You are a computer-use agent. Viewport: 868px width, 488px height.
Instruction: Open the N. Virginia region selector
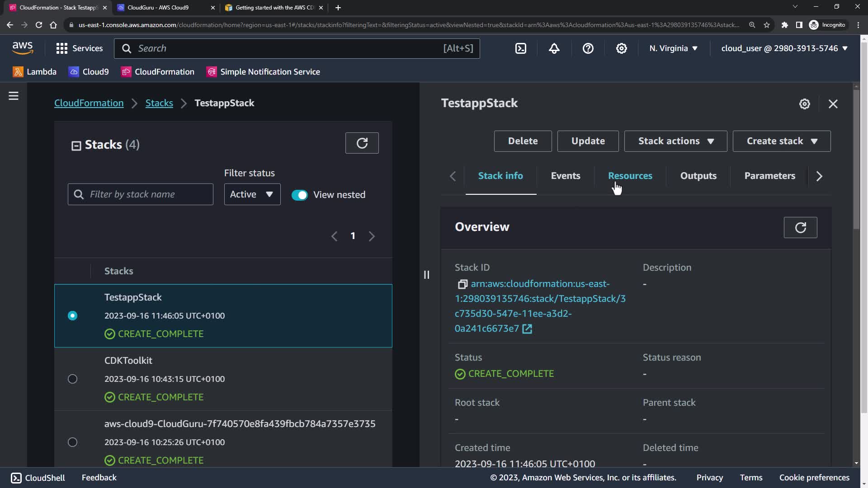[x=673, y=48]
